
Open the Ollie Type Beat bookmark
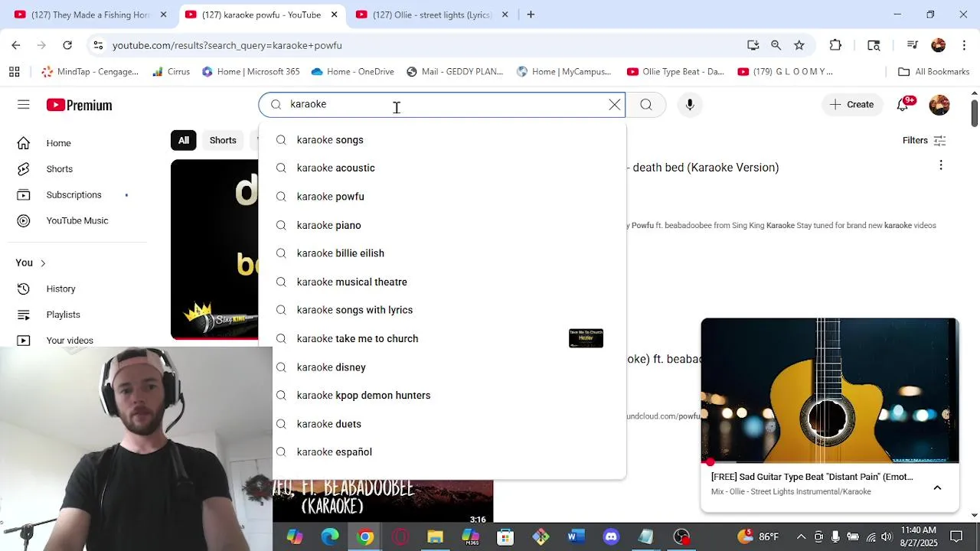(x=675, y=72)
